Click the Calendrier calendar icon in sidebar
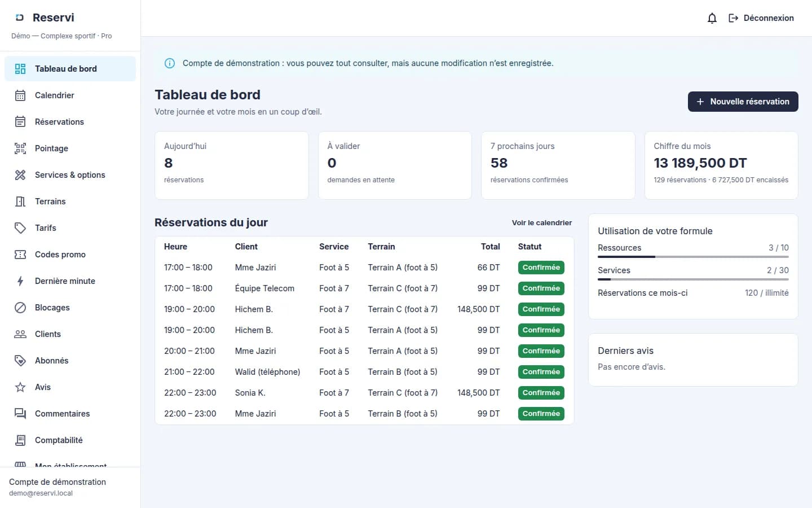Screen dimensions: 812x508 click(20, 95)
